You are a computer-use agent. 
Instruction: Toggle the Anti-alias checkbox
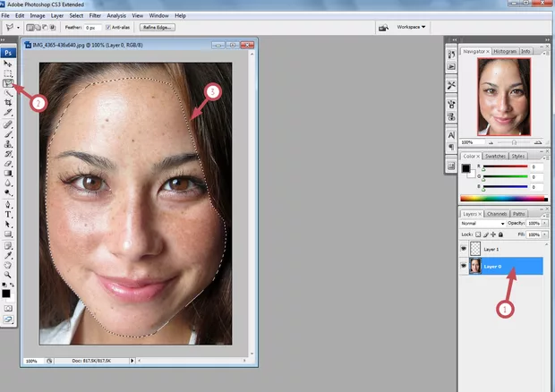pyautogui.click(x=108, y=27)
